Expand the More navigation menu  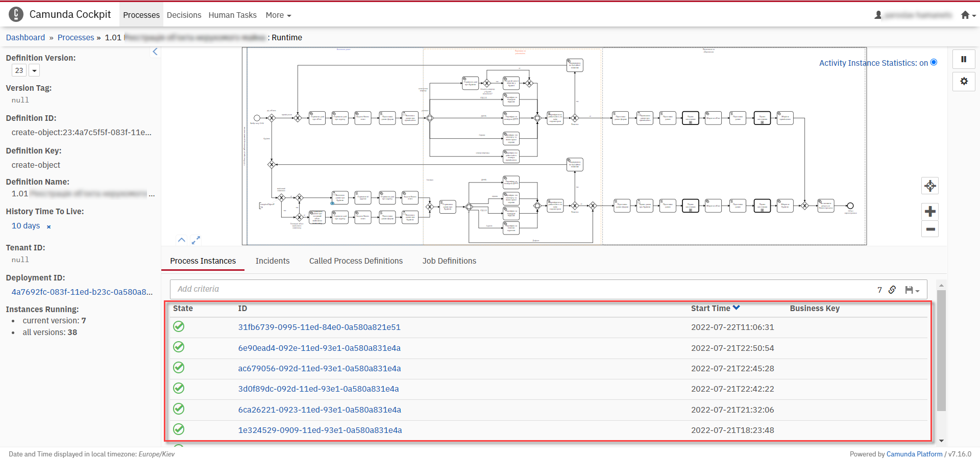pos(278,15)
